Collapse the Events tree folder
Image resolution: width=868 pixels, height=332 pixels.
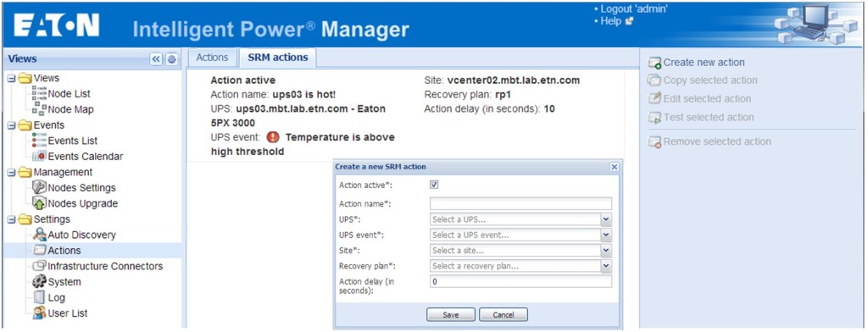click(x=12, y=125)
